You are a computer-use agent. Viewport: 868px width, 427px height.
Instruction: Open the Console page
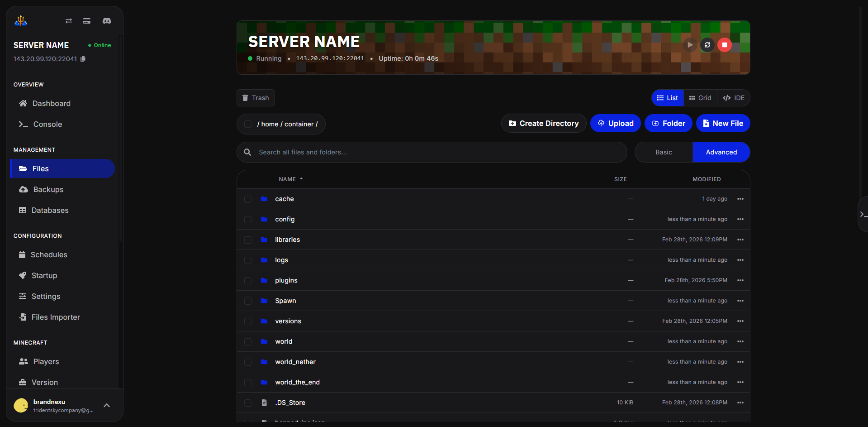pyautogui.click(x=47, y=124)
